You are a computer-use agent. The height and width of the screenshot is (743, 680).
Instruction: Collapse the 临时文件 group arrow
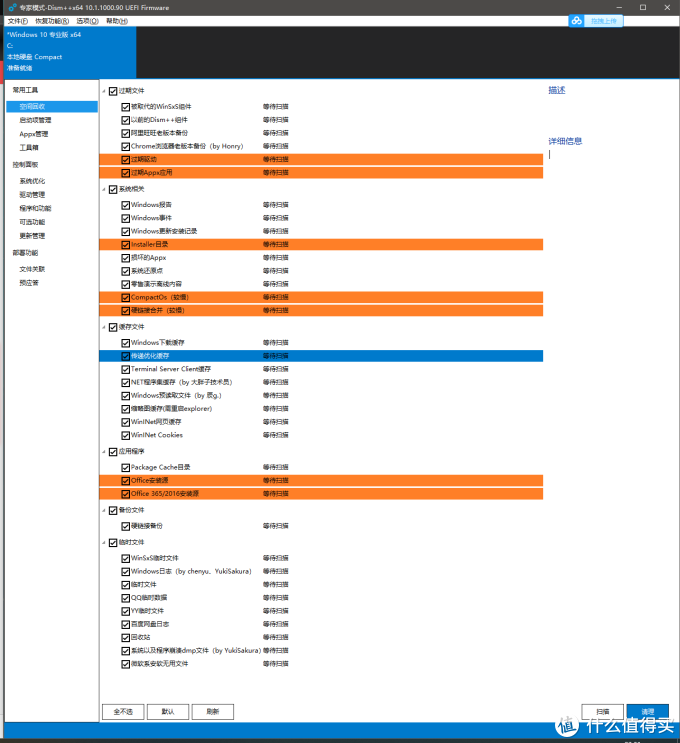(104, 543)
